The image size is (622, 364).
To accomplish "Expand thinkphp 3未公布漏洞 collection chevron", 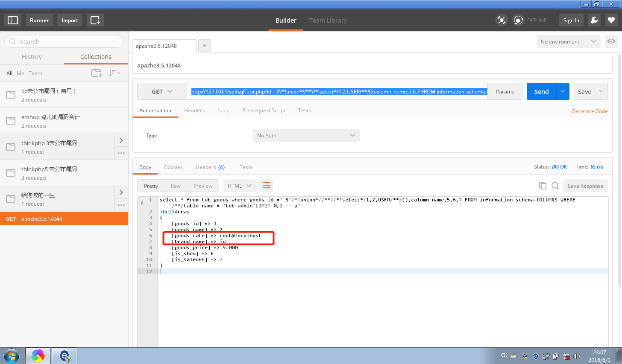I will [121, 140].
